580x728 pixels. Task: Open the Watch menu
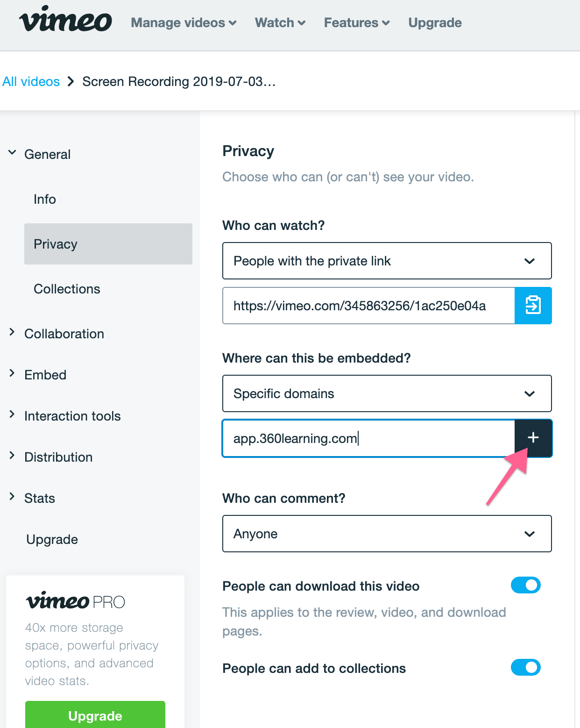280,22
